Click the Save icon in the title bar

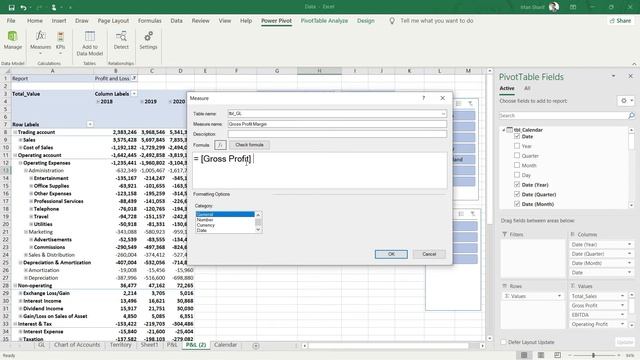coord(11,7)
